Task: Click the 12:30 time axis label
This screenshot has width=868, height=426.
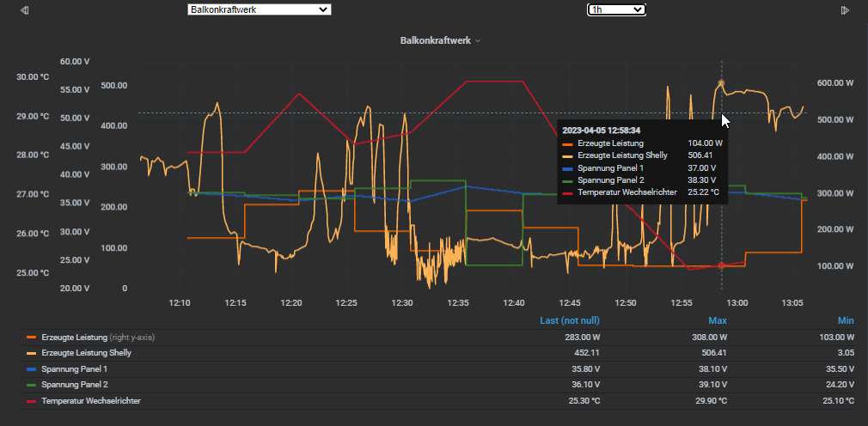Action: point(402,302)
